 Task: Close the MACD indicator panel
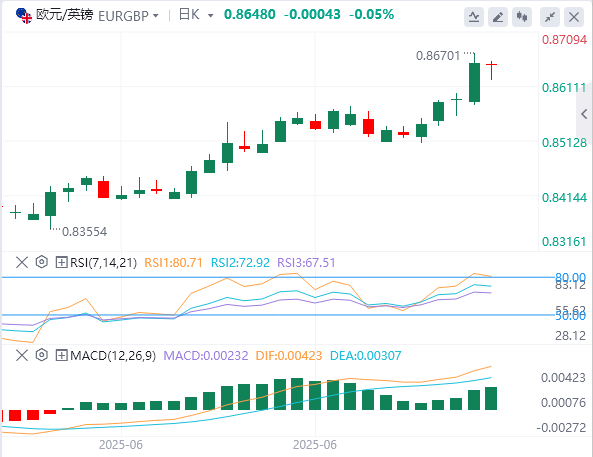point(22,355)
